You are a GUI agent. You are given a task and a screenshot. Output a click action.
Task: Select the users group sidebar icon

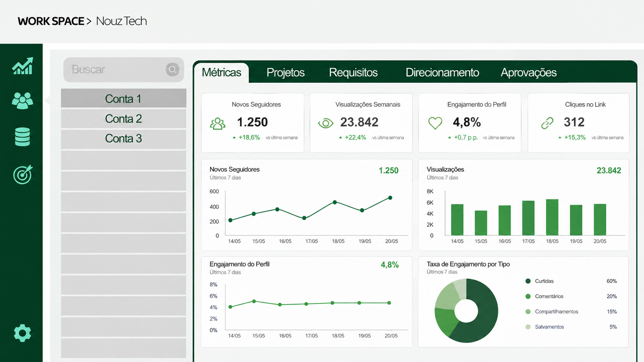[x=22, y=100]
